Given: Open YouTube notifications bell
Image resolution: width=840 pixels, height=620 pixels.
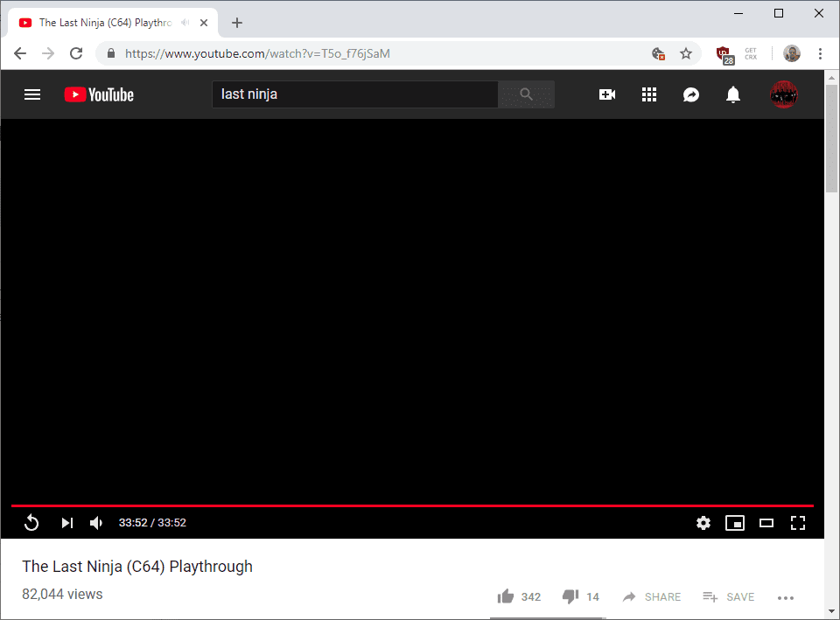Looking at the screenshot, I should [x=733, y=94].
